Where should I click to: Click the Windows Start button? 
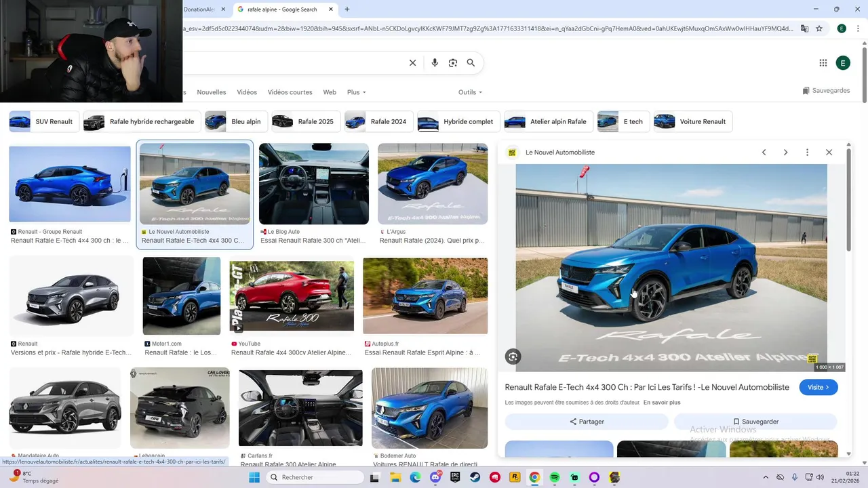click(x=254, y=477)
